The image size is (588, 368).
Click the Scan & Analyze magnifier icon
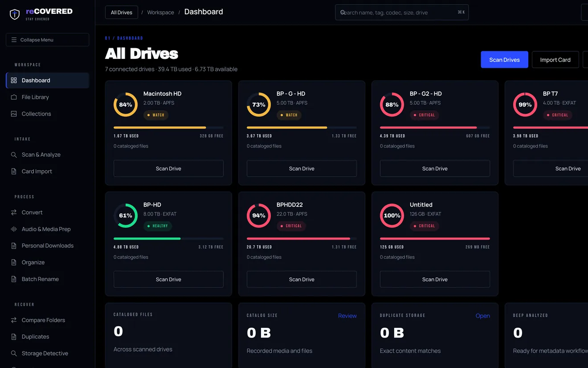pyautogui.click(x=14, y=155)
